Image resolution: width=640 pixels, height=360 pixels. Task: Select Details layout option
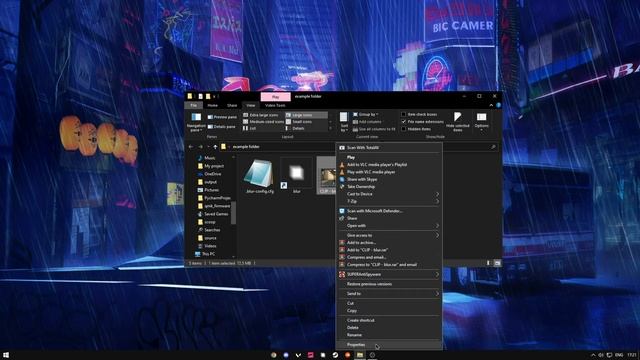point(295,128)
